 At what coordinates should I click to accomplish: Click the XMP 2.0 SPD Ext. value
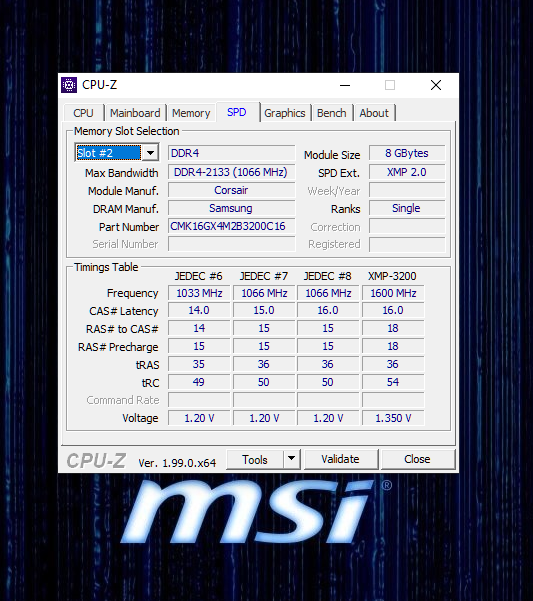point(407,172)
